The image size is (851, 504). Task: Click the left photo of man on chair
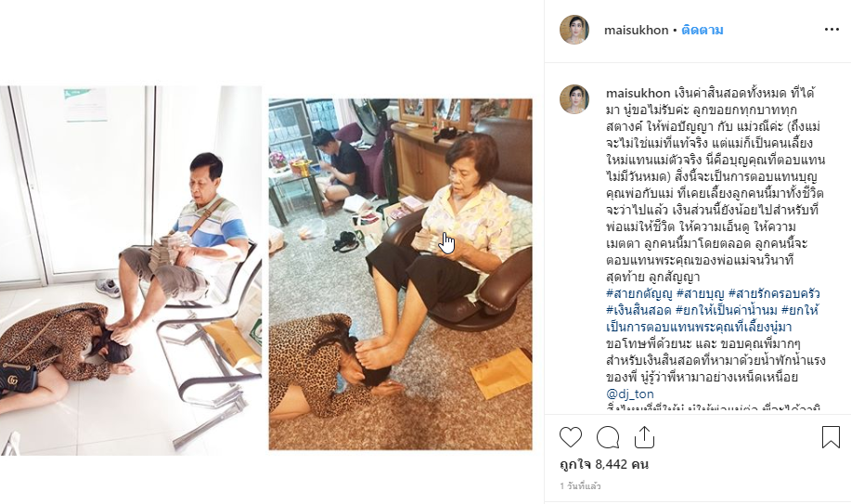click(131, 270)
